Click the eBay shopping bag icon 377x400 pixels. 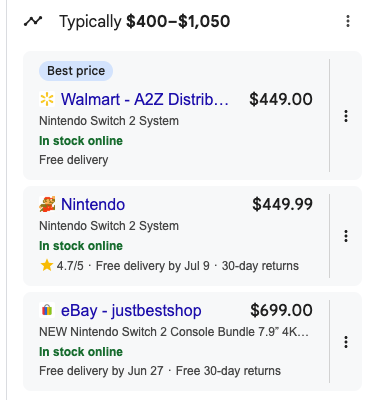click(47, 310)
